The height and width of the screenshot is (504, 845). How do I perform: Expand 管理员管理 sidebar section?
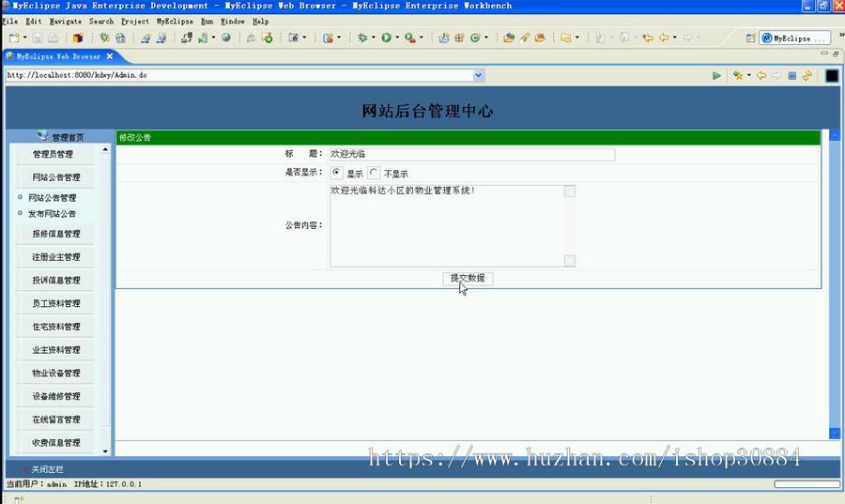pyautogui.click(x=53, y=155)
